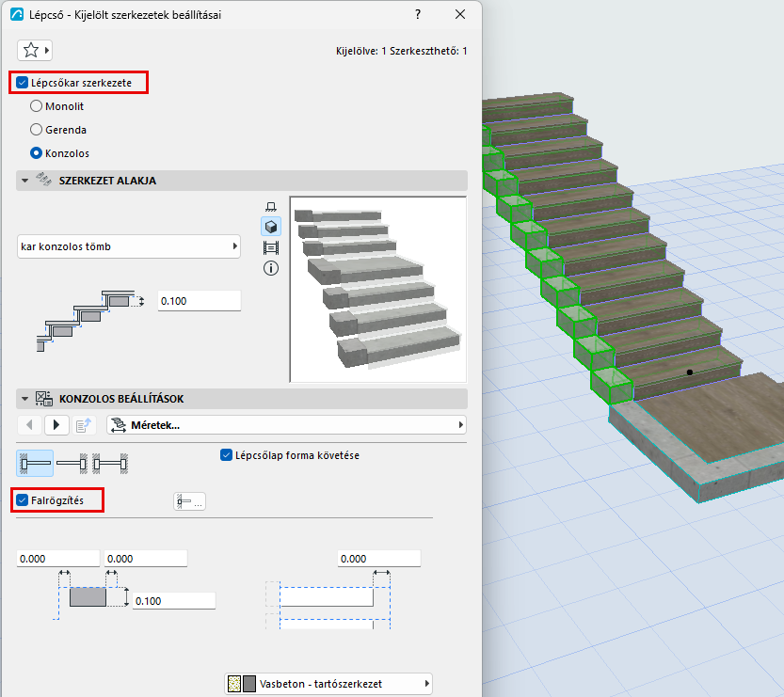Click the Vasbeton hatch pattern swatch
Image resolution: width=784 pixels, height=697 pixels.
coord(234,684)
